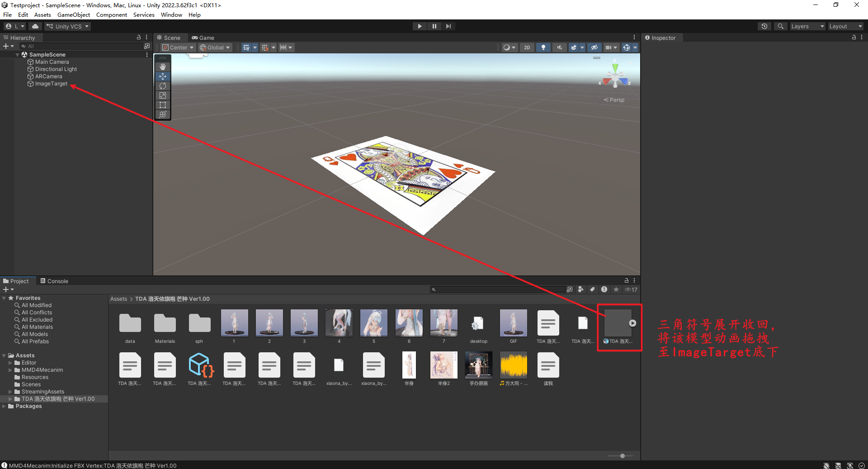Open the File menu
This screenshot has width=868, height=469.
coord(7,15)
